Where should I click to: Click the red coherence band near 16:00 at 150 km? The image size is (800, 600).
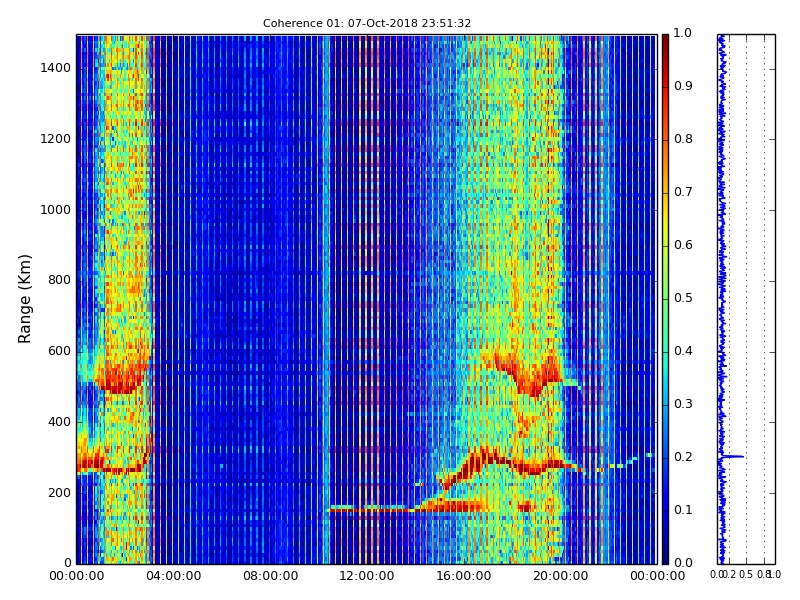click(x=452, y=506)
